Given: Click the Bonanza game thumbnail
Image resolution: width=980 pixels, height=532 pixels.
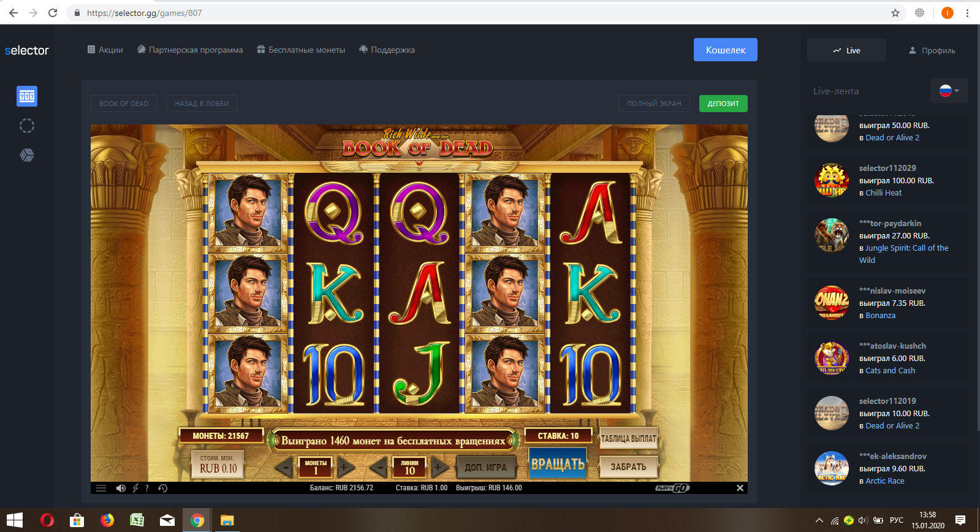Looking at the screenshot, I should pos(832,303).
